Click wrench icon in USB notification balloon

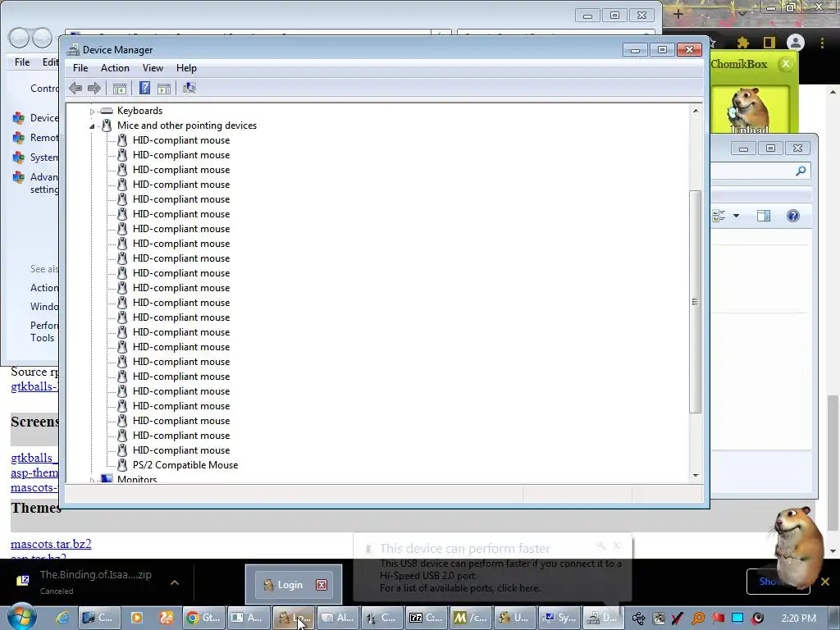click(601, 546)
